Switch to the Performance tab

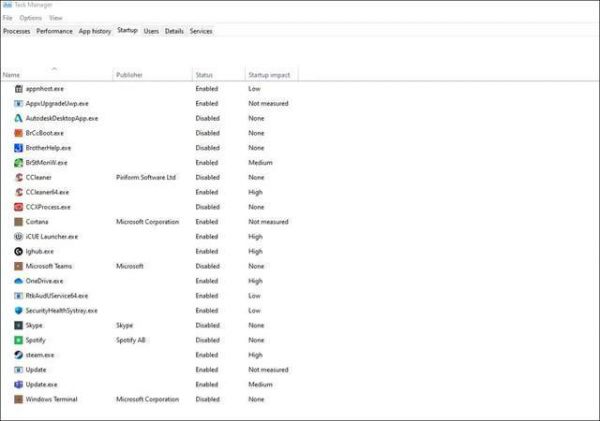(54, 31)
